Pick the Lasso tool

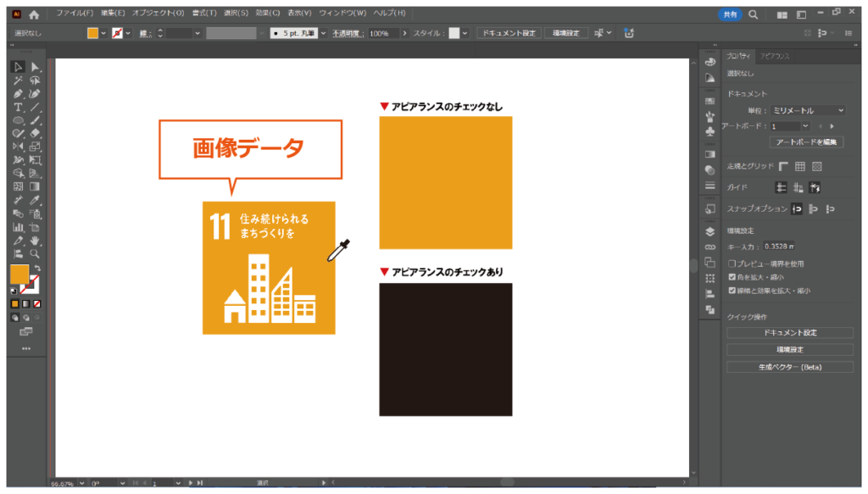(x=35, y=80)
